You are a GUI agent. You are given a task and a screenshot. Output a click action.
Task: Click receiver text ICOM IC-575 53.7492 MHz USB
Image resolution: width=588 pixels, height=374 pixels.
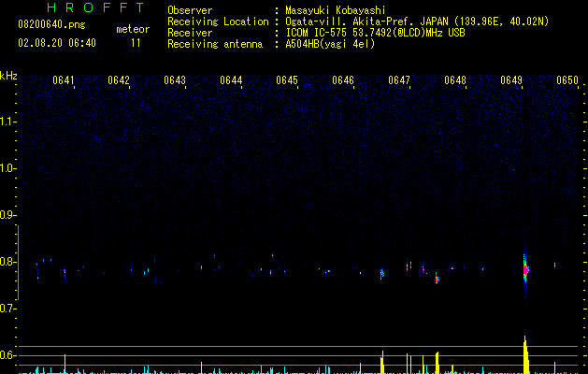[375, 33]
